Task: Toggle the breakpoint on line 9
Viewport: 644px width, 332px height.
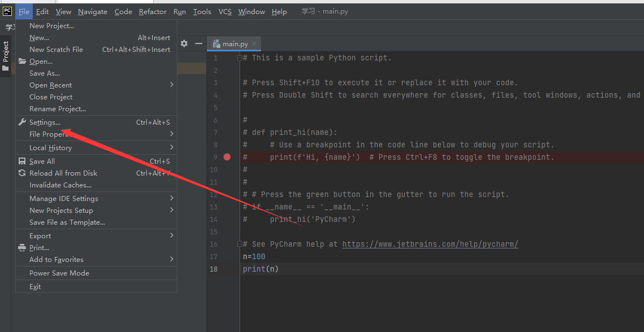Action: (x=227, y=157)
